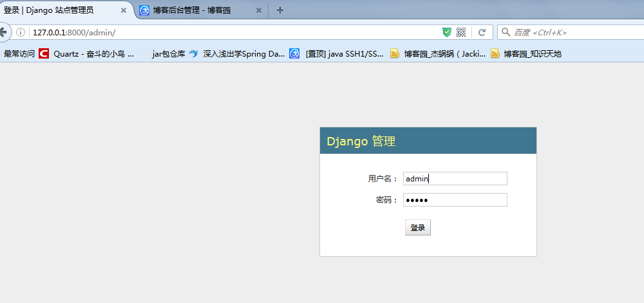Close the Django 站点管理员 tab
This screenshot has width=644, height=303.
(123, 10)
